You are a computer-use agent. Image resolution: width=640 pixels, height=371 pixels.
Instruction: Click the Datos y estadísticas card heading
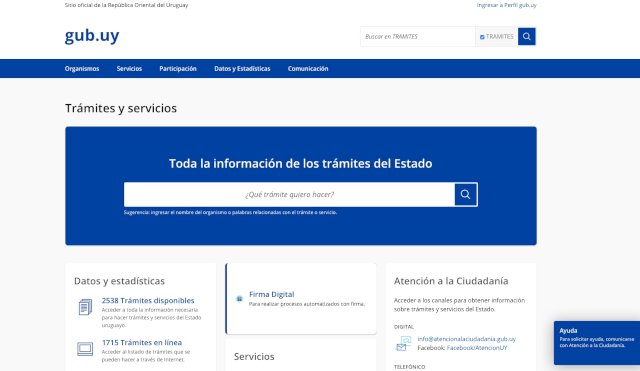[x=119, y=281]
